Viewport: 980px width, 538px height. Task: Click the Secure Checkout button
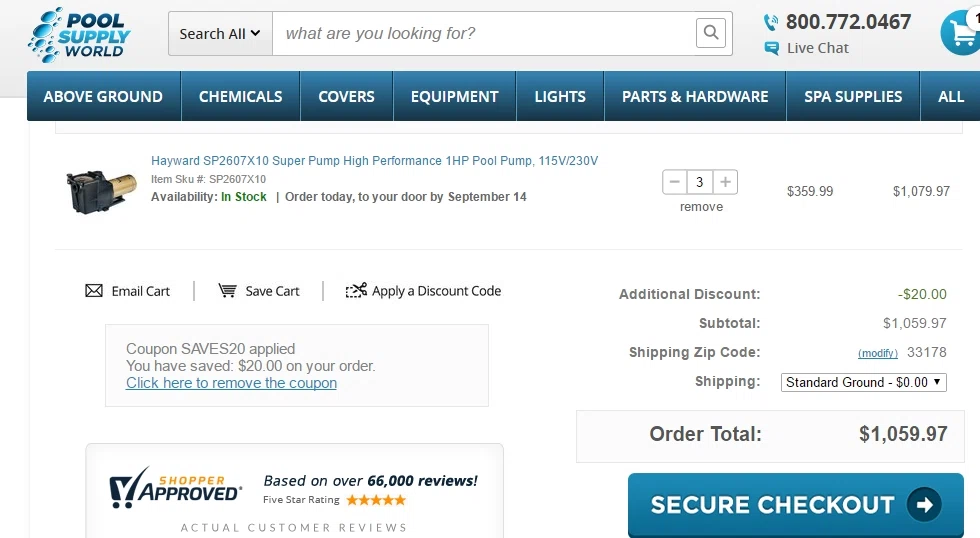click(796, 505)
